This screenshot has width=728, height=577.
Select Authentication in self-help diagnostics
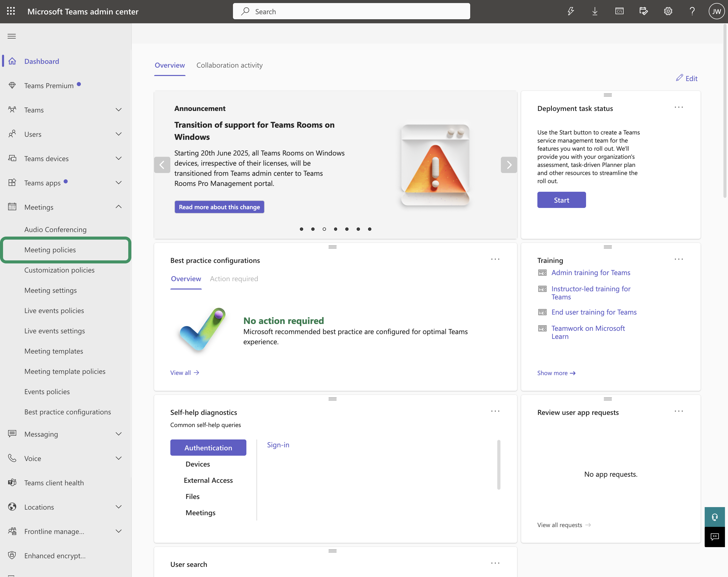click(x=208, y=448)
